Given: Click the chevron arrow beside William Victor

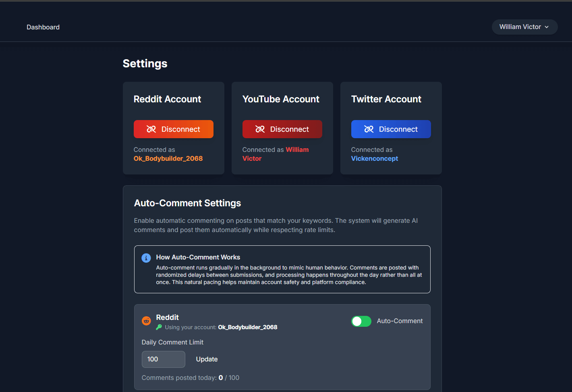Looking at the screenshot, I should [x=547, y=27].
